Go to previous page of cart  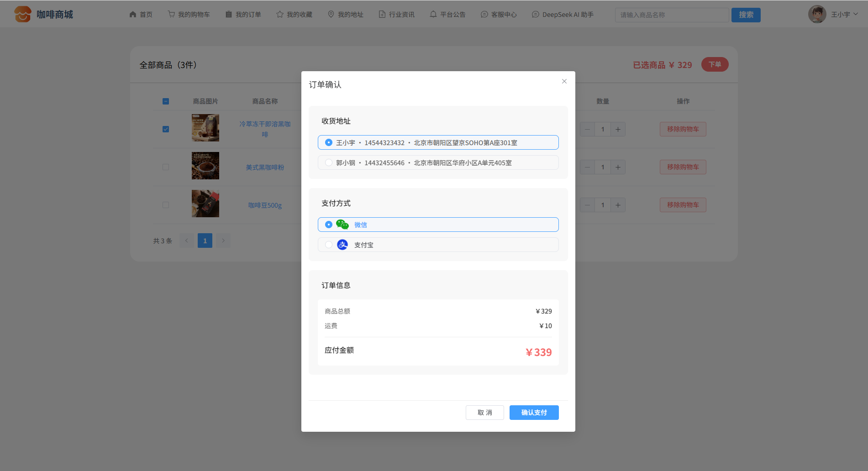tap(186, 241)
